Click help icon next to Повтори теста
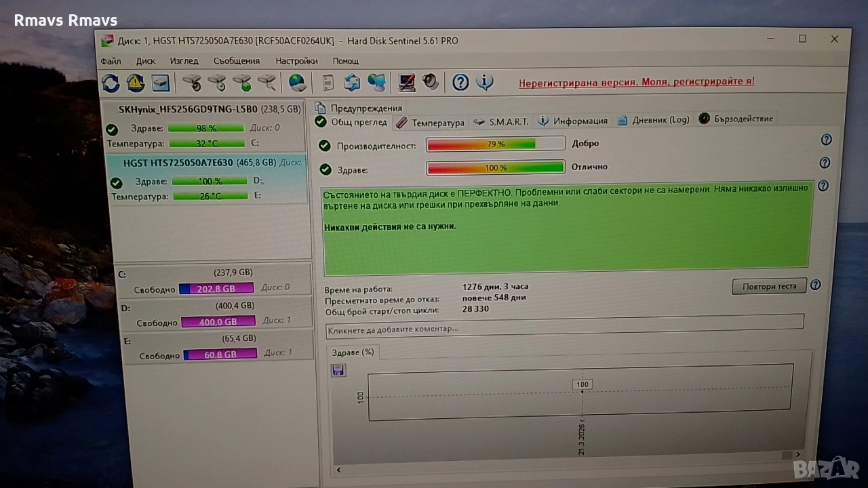This screenshot has width=868, height=488. (815, 285)
